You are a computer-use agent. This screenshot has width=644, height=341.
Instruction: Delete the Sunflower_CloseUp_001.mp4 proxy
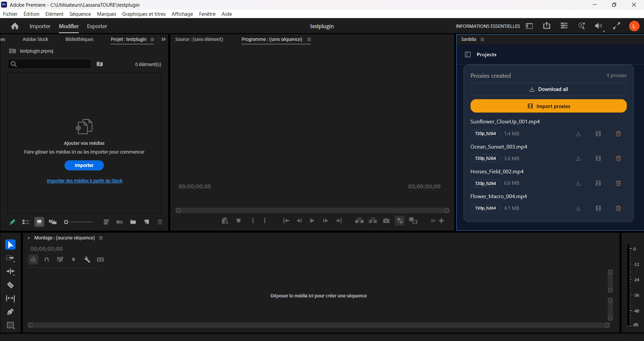click(618, 134)
